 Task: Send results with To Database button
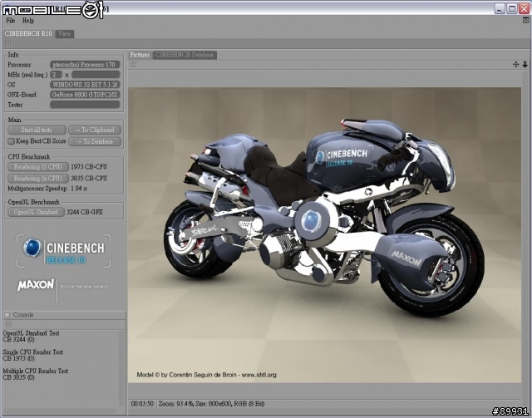[x=95, y=141]
